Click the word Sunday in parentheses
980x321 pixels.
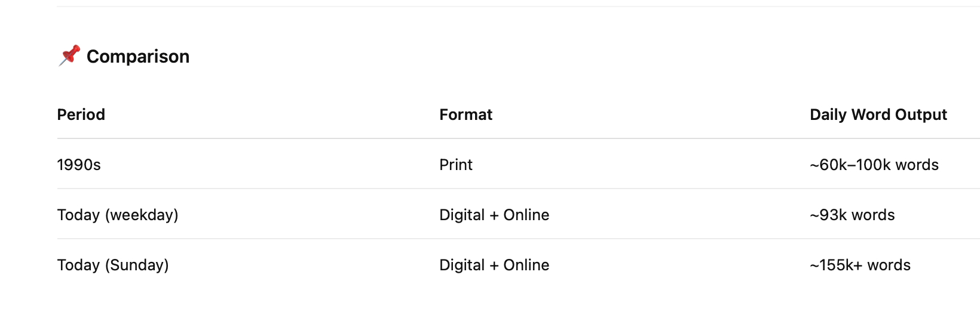coord(137,265)
